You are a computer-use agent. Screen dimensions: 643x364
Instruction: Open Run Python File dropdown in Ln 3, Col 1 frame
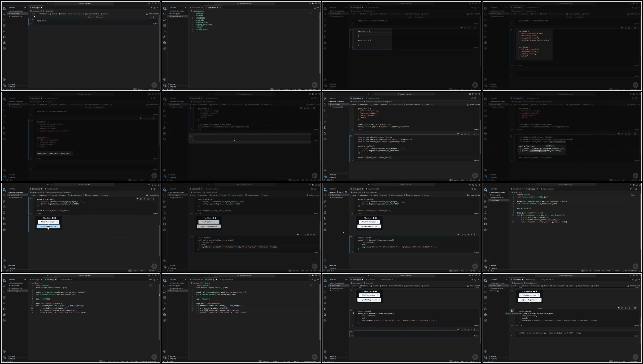[x=633, y=189]
